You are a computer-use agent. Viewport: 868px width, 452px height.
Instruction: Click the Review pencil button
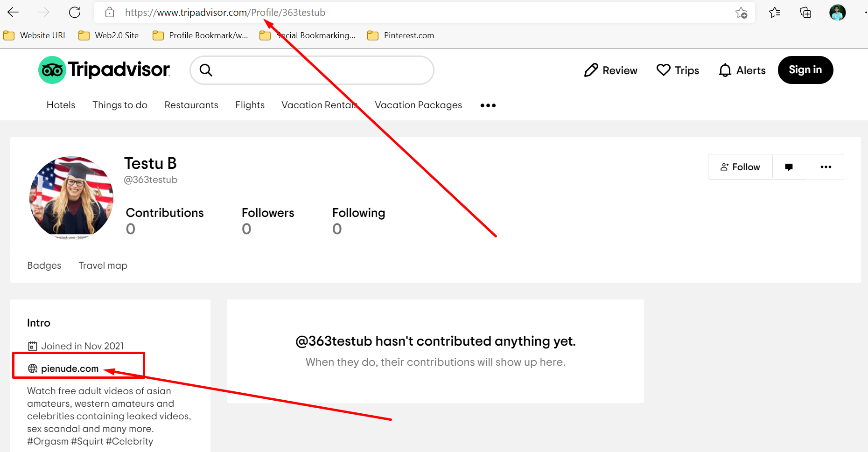click(610, 70)
